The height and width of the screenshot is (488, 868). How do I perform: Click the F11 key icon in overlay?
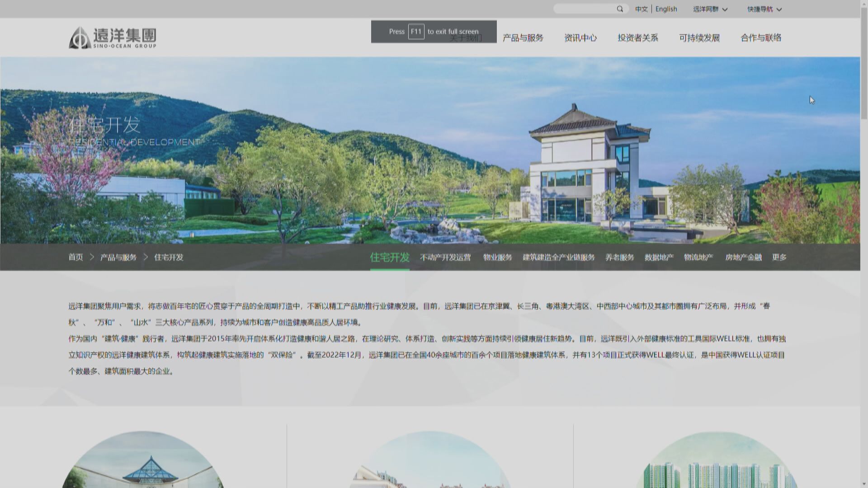tap(416, 32)
